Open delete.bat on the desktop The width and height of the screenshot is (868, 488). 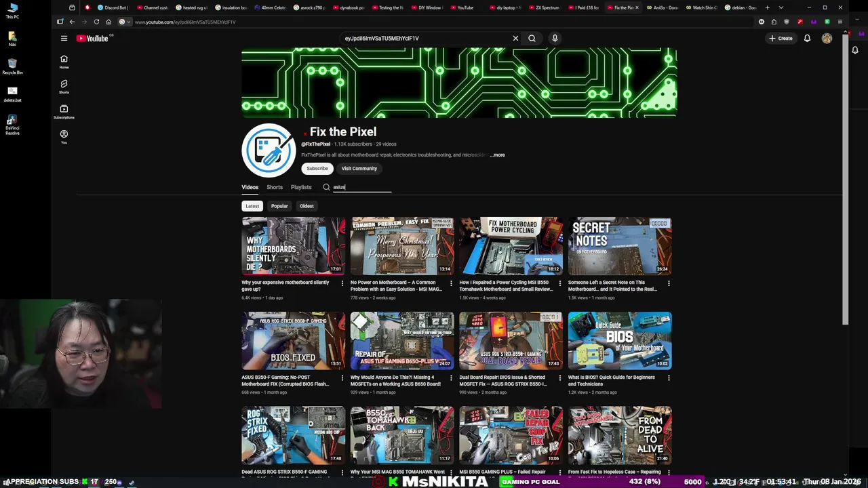pyautogui.click(x=12, y=94)
